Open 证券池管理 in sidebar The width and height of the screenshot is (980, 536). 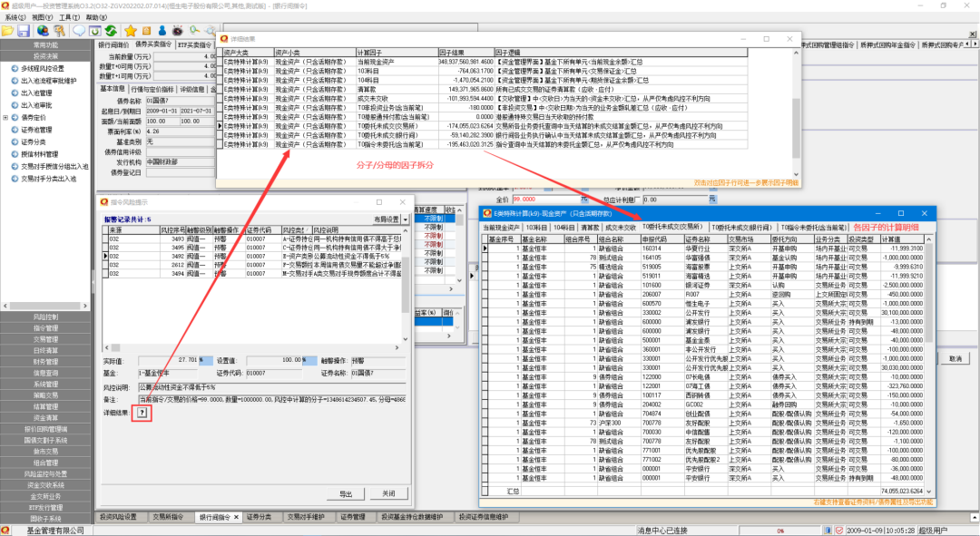pyautogui.click(x=36, y=130)
